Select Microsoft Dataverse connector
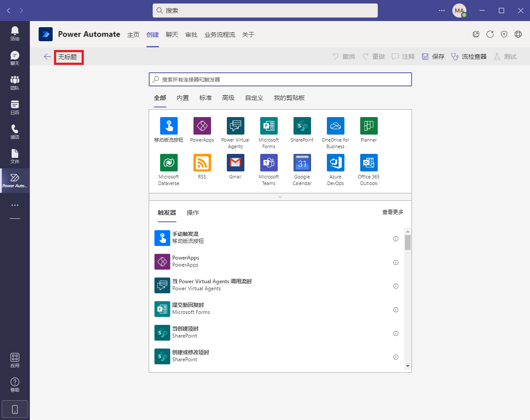530x420 pixels. [x=169, y=163]
